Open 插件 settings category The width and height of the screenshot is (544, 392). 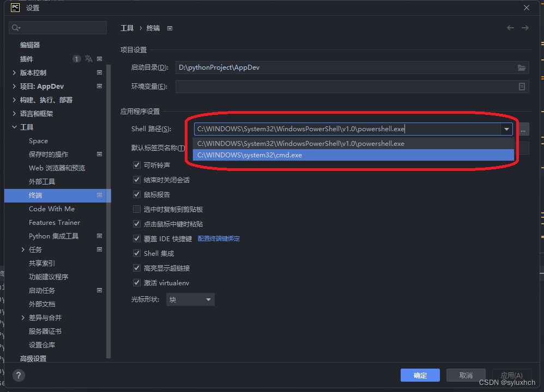(x=27, y=59)
